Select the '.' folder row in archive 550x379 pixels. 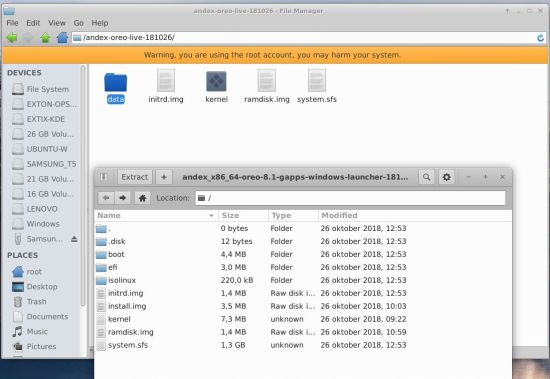[x=303, y=228]
